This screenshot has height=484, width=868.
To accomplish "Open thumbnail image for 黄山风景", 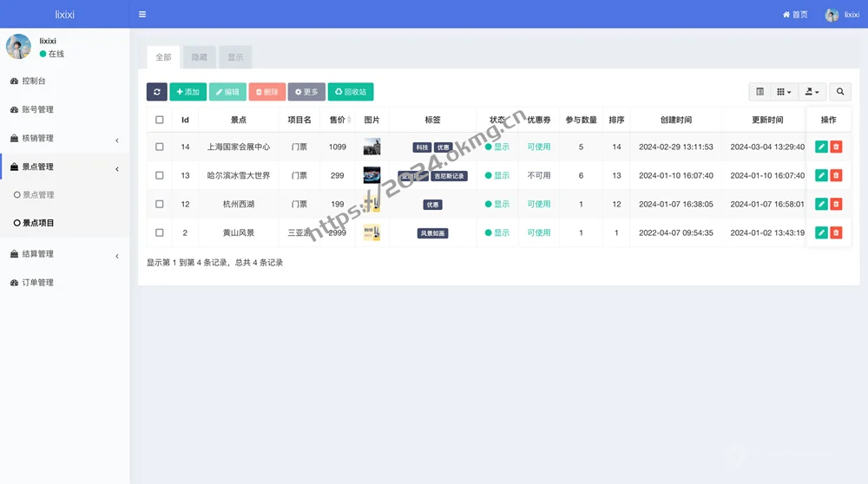I will [x=372, y=232].
